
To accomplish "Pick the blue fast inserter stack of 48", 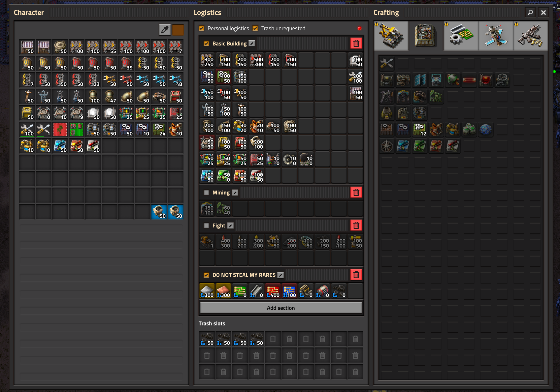I will tap(176, 80).
